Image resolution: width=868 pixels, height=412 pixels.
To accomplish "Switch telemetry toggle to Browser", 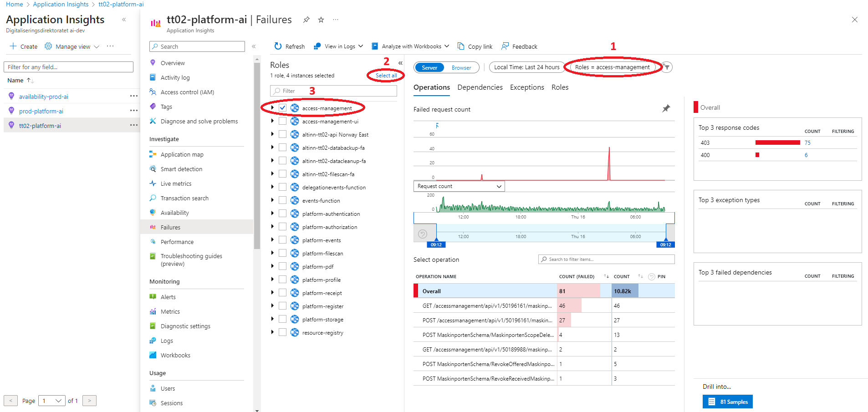I will point(461,67).
